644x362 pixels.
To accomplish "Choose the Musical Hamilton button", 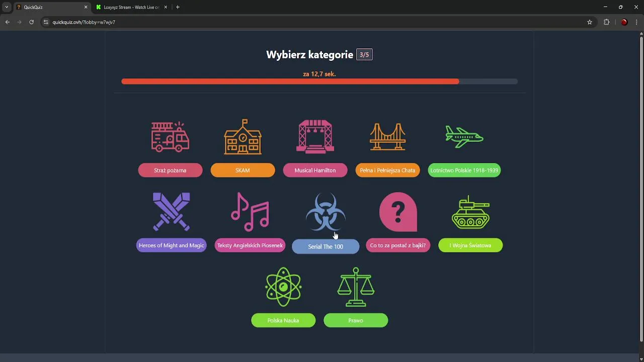I will (x=315, y=170).
